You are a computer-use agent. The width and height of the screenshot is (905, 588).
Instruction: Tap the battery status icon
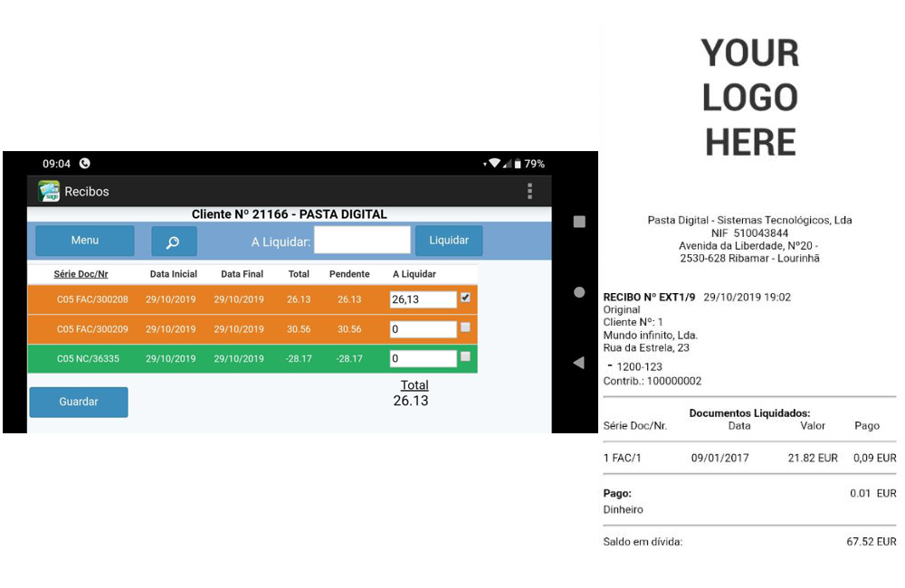518,164
